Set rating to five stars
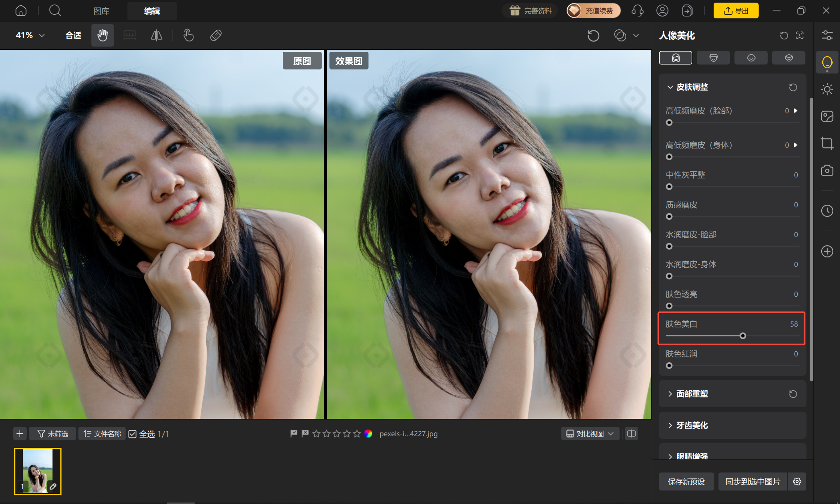The width and height of the screenshot is (840, 504). pyautogui.click(x=357, y=433)
